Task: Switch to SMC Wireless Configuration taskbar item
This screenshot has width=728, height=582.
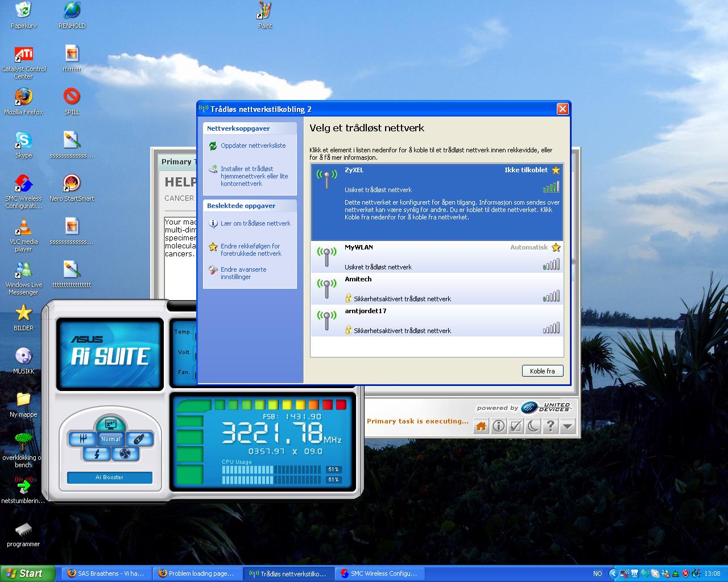Action: click(x=379, y=573)
